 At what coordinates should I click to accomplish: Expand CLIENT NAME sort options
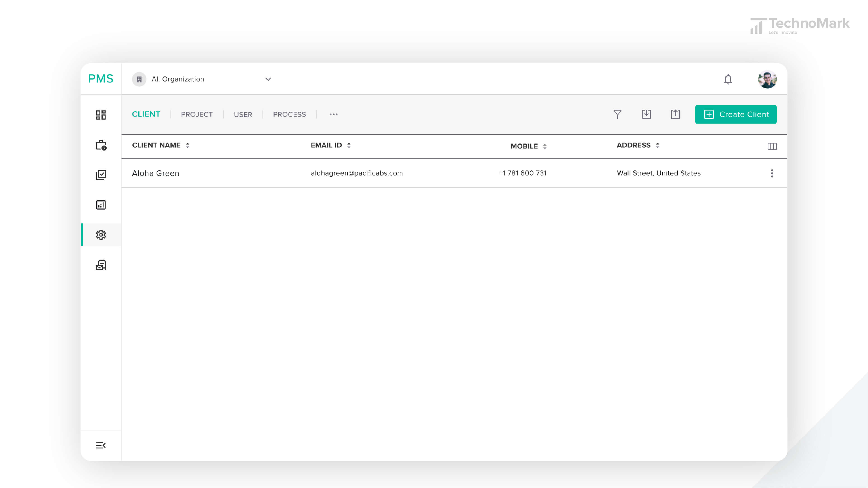tap(188, 145)
